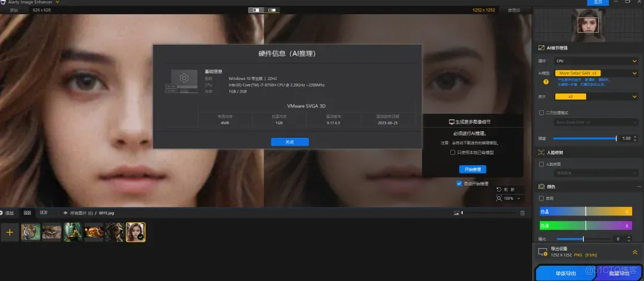Click the 626 x 626 original size label
The height and width of the screenshot is (281, 644).
tap(42, 10)
